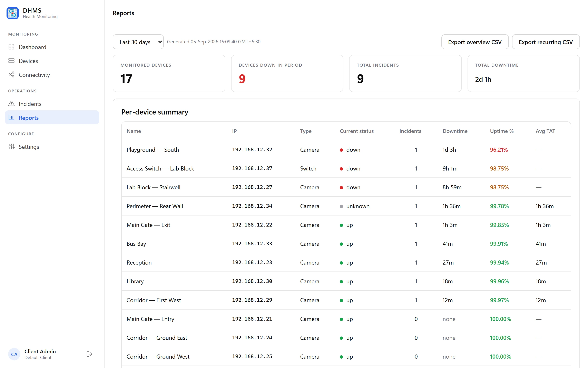This screenshot has width=588, height=368.
Task: Click the Bus Bay device name
Action: (x=136, y=244)
